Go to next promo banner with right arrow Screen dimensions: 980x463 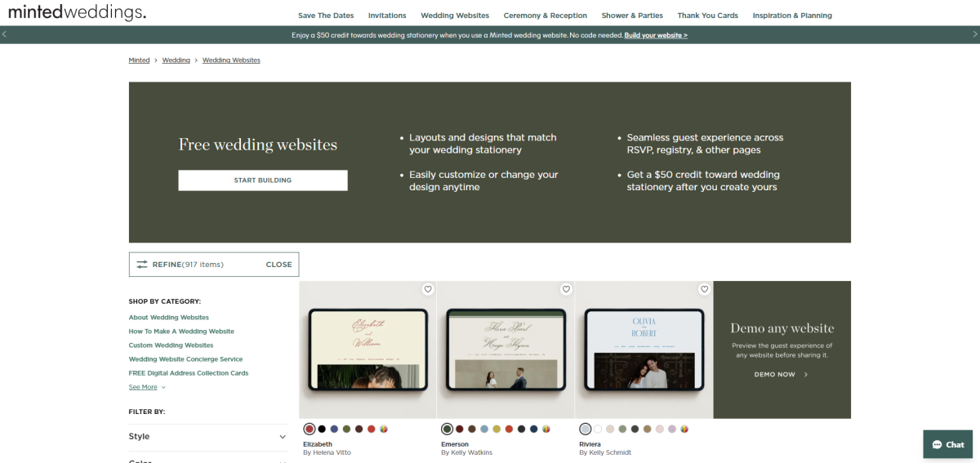975,34
